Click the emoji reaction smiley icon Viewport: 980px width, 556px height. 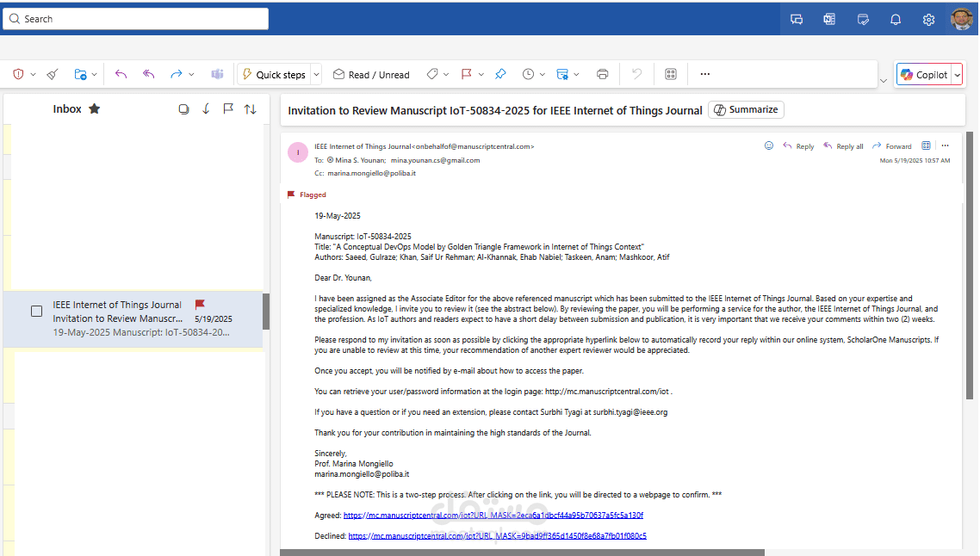(x=769, y=145)
